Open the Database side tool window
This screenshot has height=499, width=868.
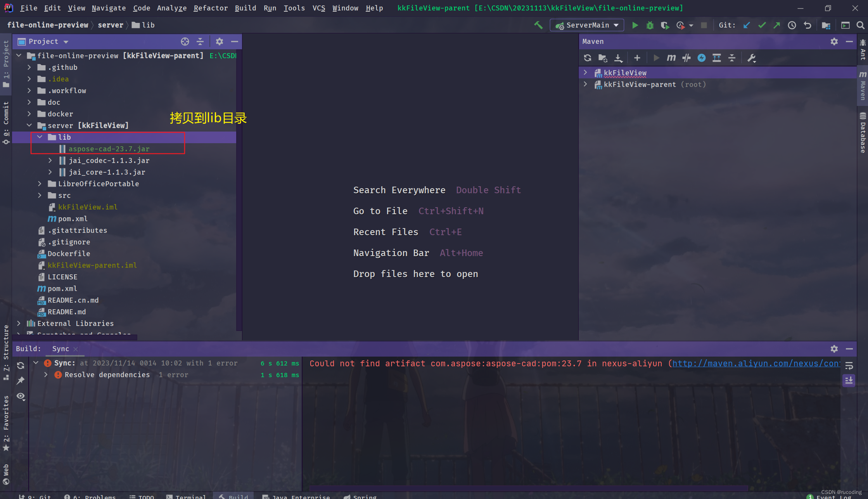pyautogui.click(x=863, y=133)
